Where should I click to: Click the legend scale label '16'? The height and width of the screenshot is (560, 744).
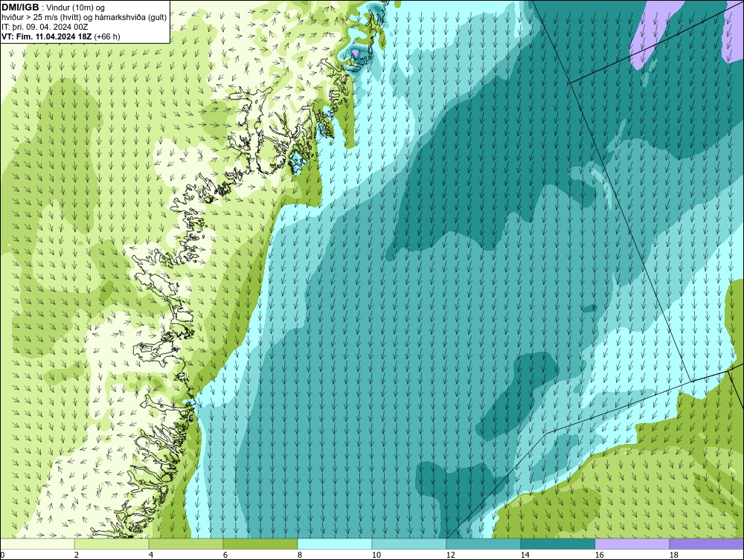pos(599,555)
